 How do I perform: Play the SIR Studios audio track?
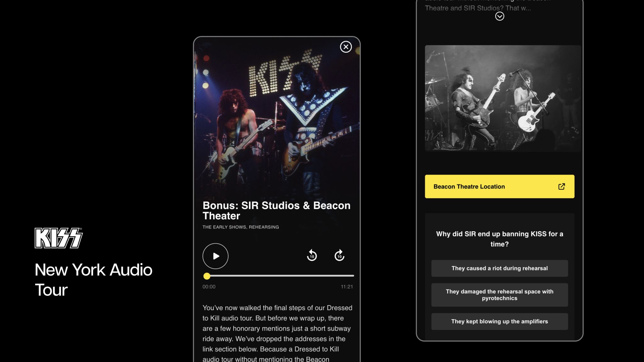pos(215,256)
